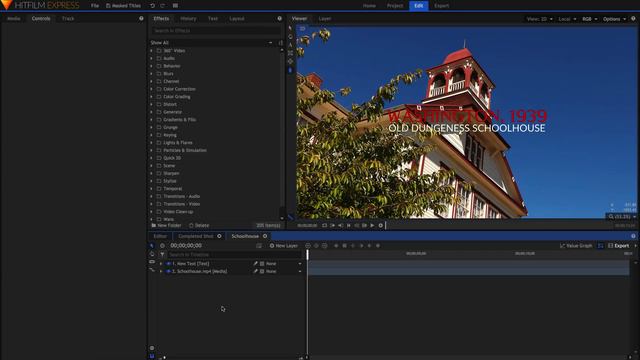Image resolution: width=640 pixels, height=360 pixels.
Task: Expand the Color Correction effects folder
Action: (x=151, y=89)
